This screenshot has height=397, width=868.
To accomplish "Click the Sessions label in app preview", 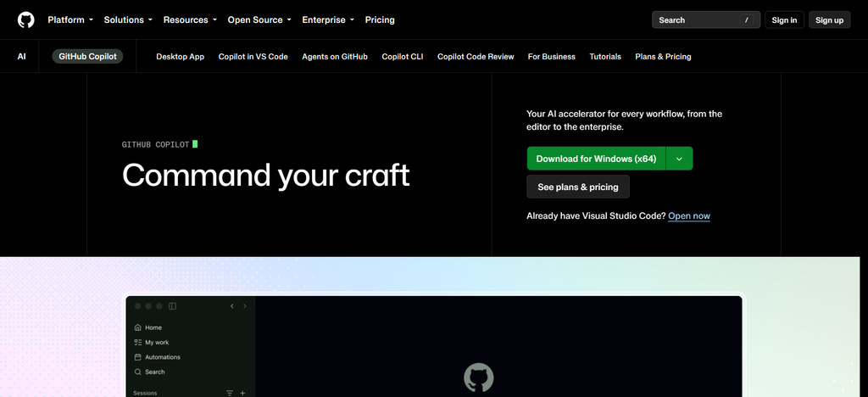I will (x=145, y=393).
